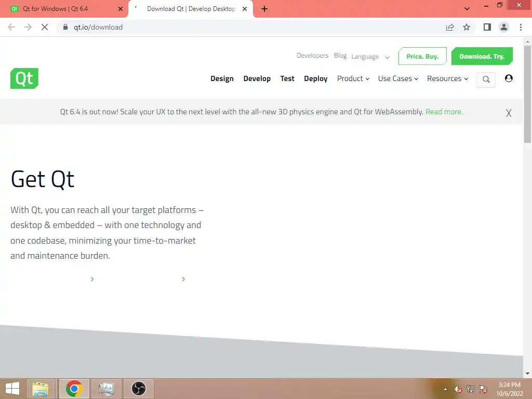This screenshot has height=399, width=532.
Task: Follow the Read more link in banner
Action: point(444,112)
